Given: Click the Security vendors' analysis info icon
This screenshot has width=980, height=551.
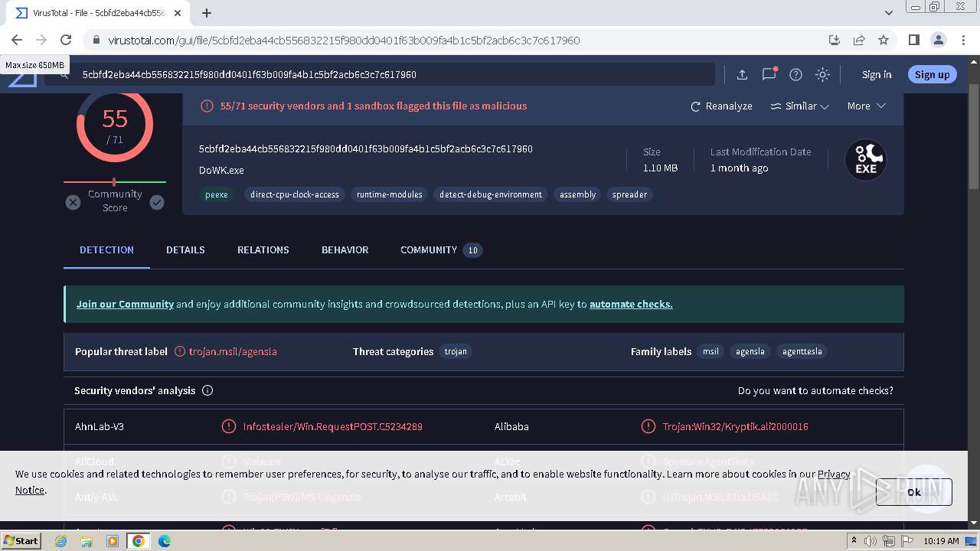Looking at the screenshot, I should (207, 390).
